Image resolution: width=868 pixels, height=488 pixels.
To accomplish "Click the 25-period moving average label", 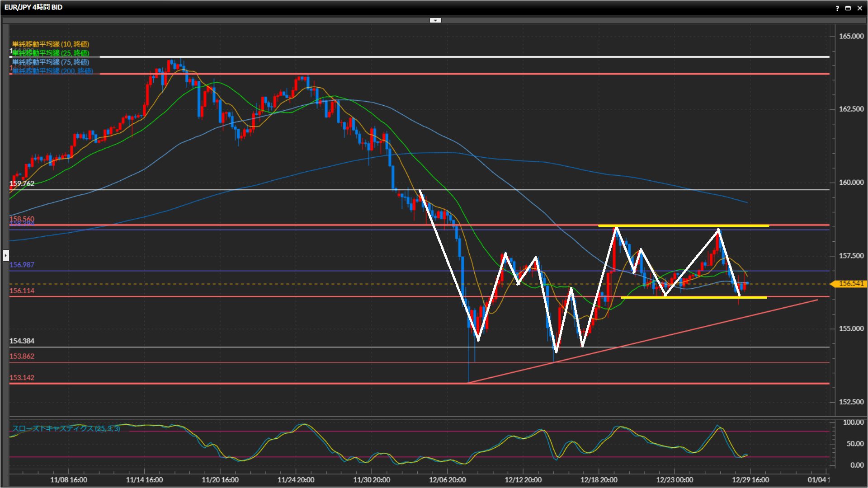I will [x=51, y=53].
